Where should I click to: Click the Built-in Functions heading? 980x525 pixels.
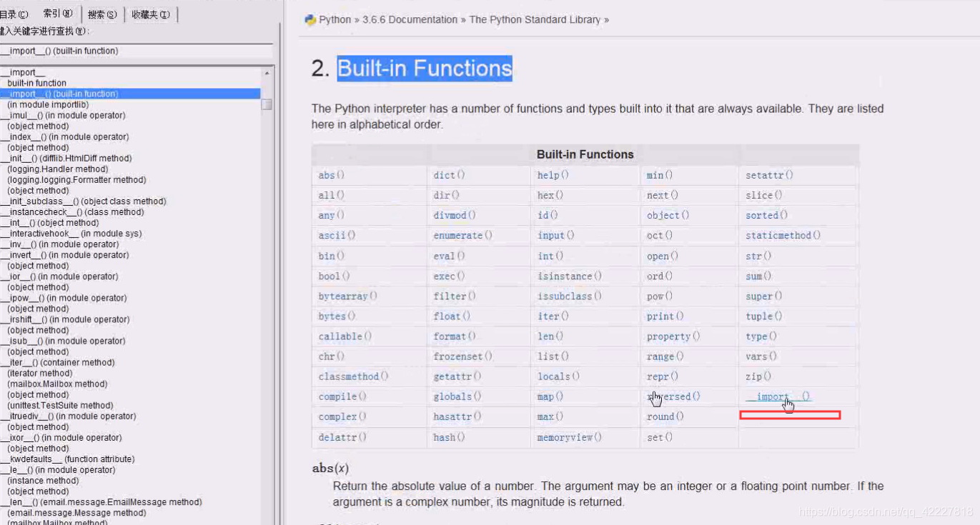point(425,69)
